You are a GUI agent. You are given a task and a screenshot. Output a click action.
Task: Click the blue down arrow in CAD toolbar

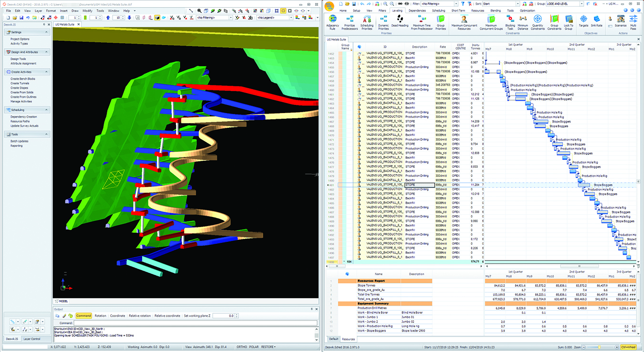coord(130,18)
